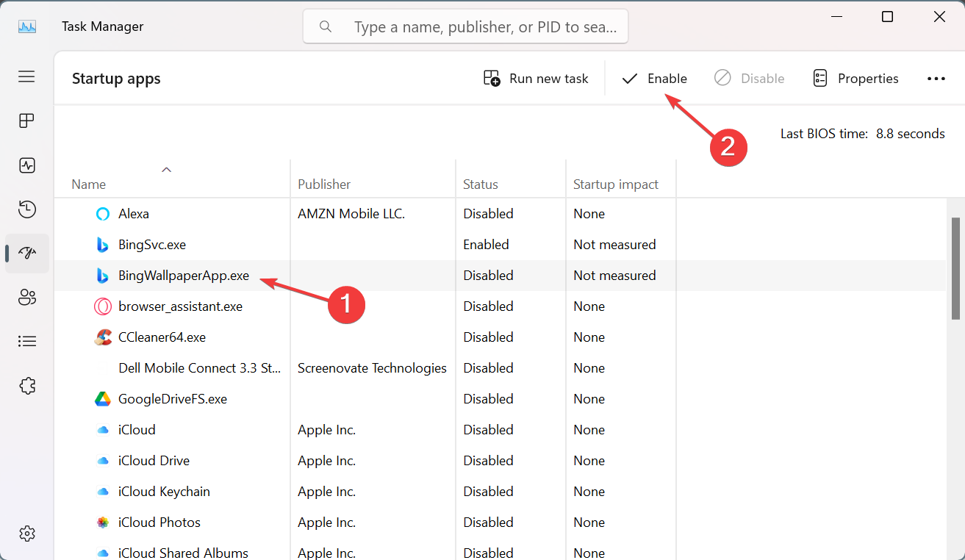Click Disabled status of CCleaner64.exe

pyautogui.click(x=488, y=337)
